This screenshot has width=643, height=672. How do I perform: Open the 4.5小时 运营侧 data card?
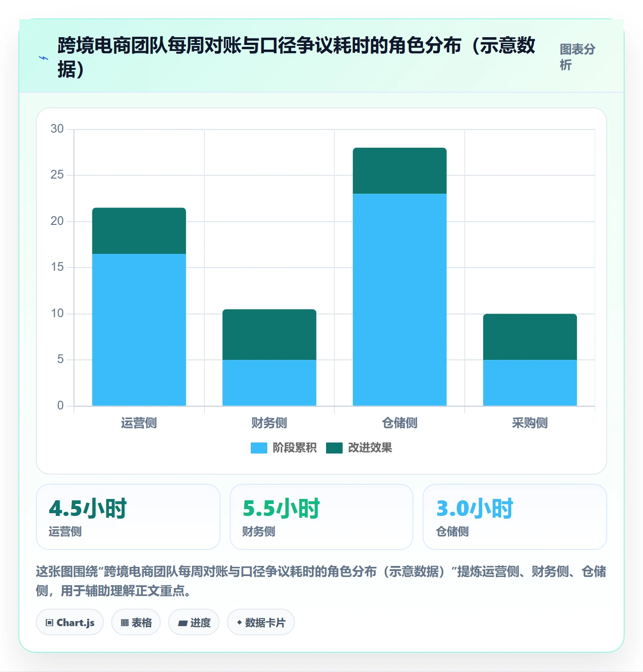[128, 517]
